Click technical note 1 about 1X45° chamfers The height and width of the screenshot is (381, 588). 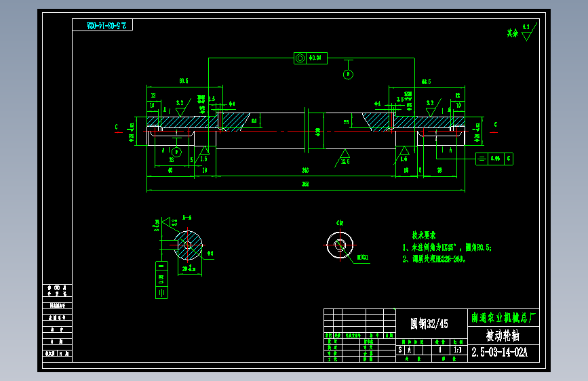click(447, 247)
